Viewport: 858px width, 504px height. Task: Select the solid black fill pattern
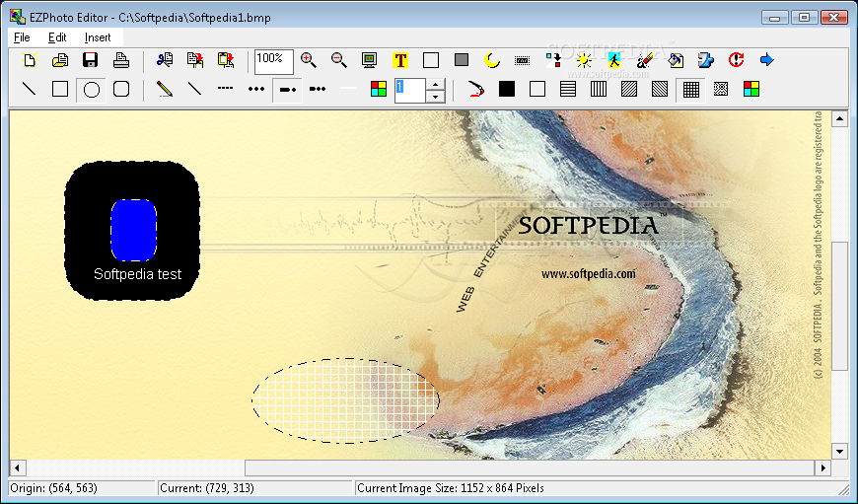tap(507, 89)
